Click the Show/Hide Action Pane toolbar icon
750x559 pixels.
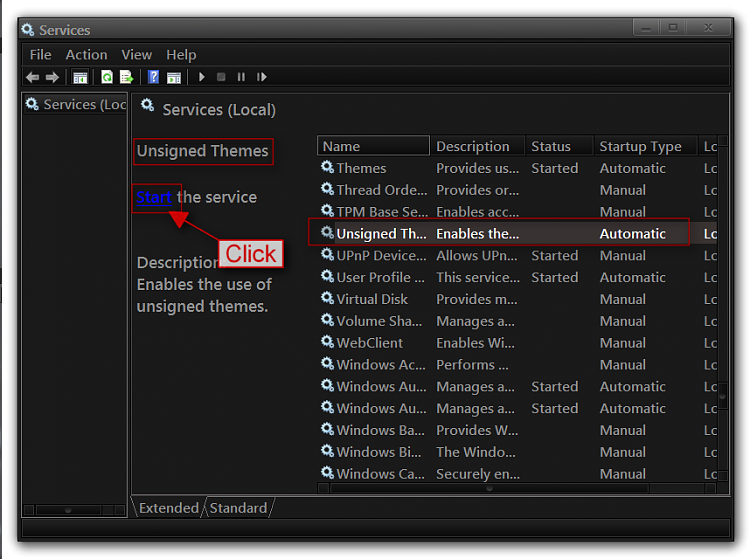tap(174, 77)
